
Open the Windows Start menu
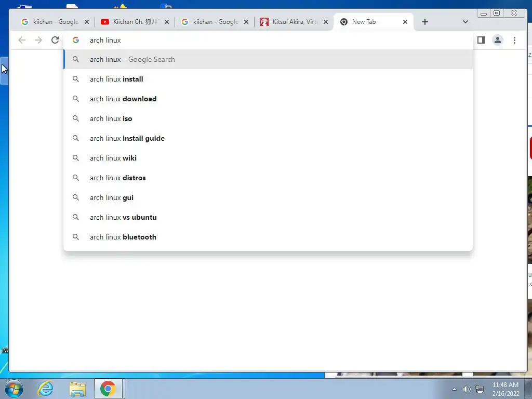[14, 389]
